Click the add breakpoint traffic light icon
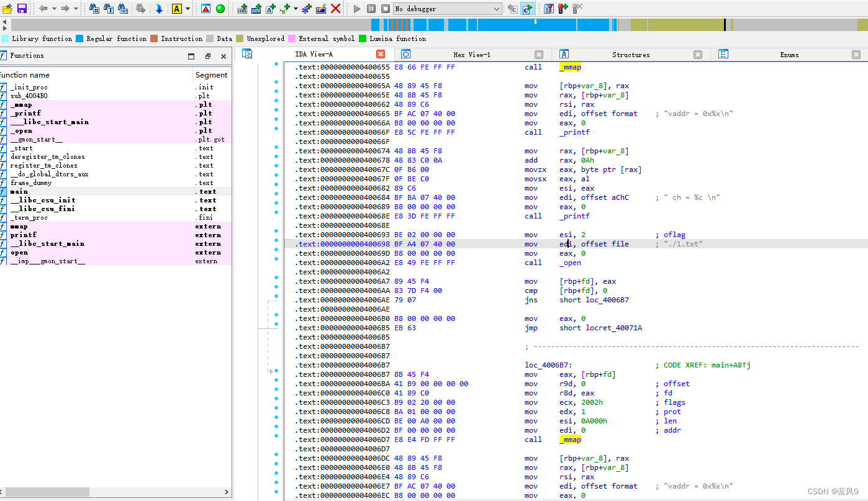868x501 pixels. pos(563,9)
